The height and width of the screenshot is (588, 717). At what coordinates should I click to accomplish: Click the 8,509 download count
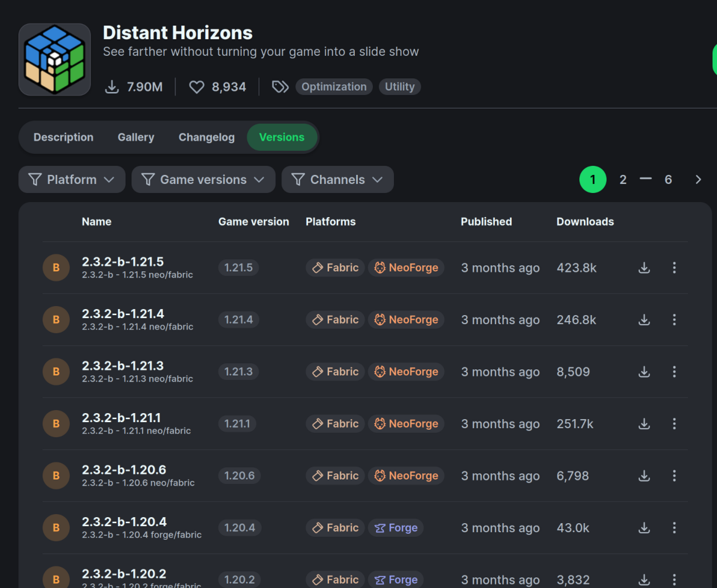pos(573,372)
